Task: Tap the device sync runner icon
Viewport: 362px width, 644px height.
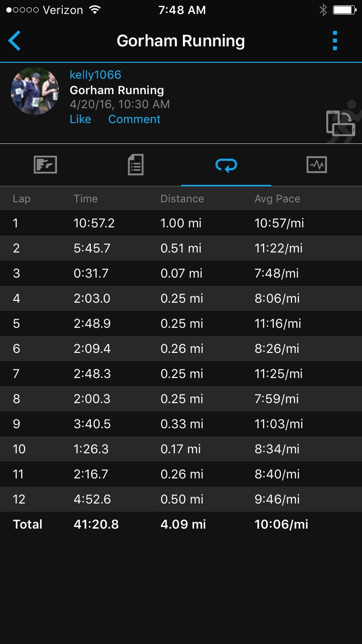Action: 341,122
